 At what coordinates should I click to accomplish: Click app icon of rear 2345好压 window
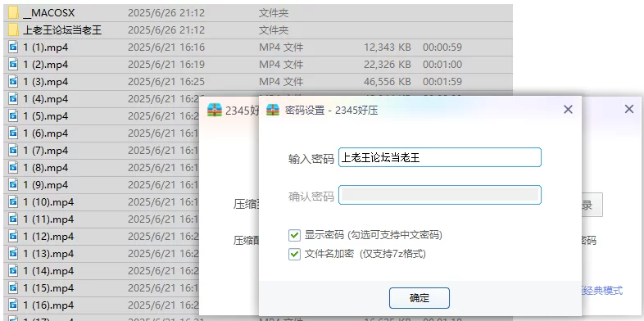[215, 110]
